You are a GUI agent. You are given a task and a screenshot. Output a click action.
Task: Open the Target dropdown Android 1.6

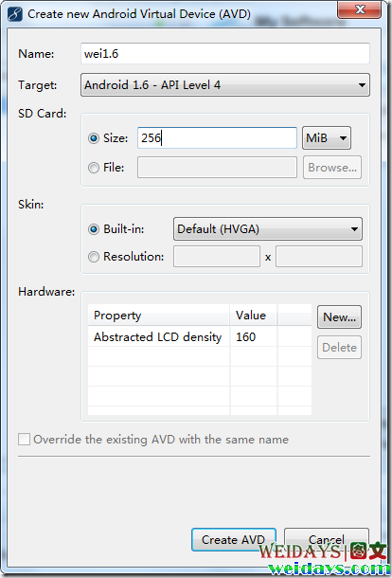tap(225, 85)
